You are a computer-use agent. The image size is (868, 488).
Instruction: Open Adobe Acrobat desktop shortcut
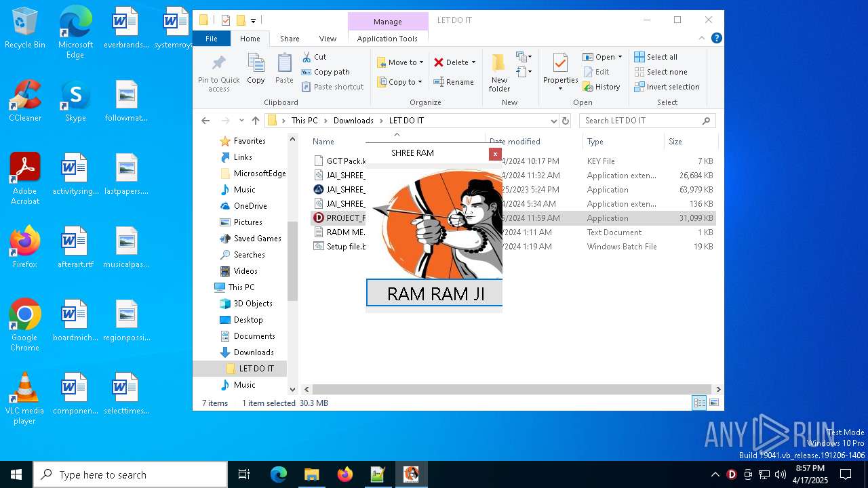click(25, 179)
